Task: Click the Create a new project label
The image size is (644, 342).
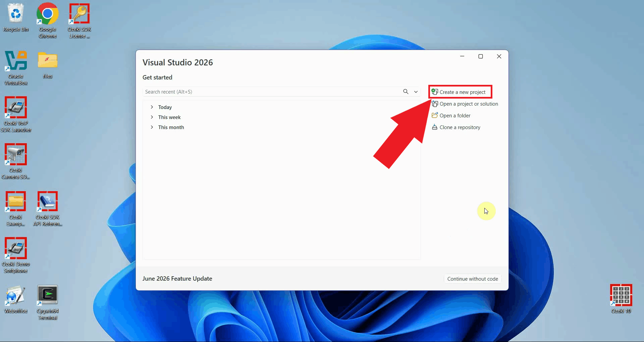Action: click(x=463, y=92)
